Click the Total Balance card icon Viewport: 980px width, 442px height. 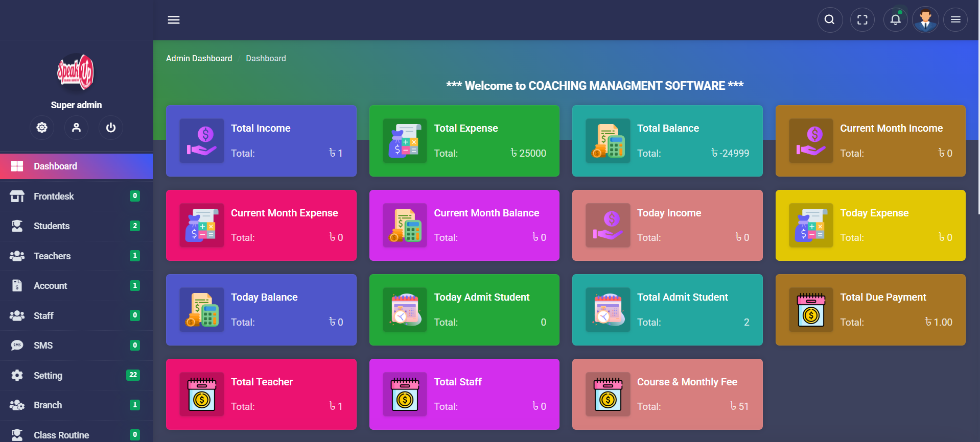pyautogui.click(x=608, y=141)
